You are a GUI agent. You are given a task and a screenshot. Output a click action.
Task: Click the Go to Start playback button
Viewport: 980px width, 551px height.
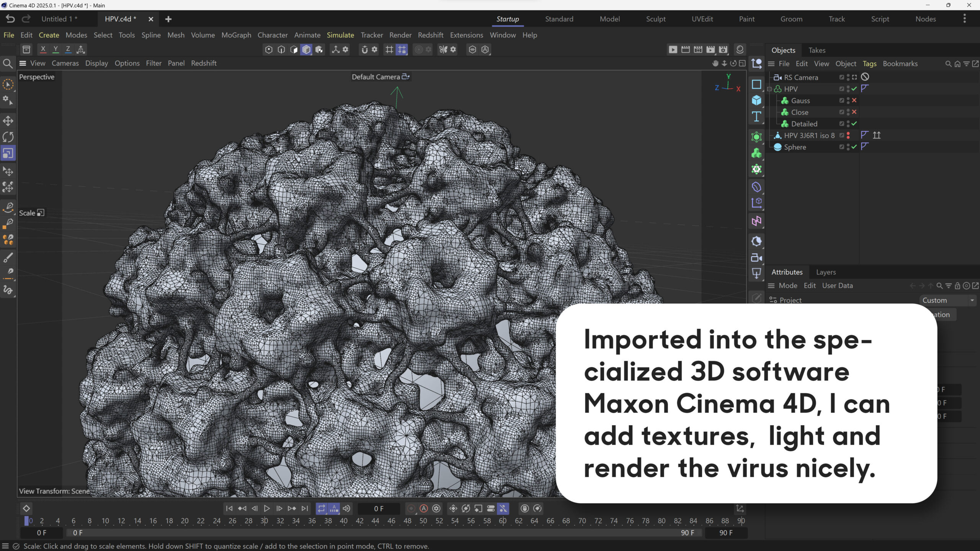229,509
